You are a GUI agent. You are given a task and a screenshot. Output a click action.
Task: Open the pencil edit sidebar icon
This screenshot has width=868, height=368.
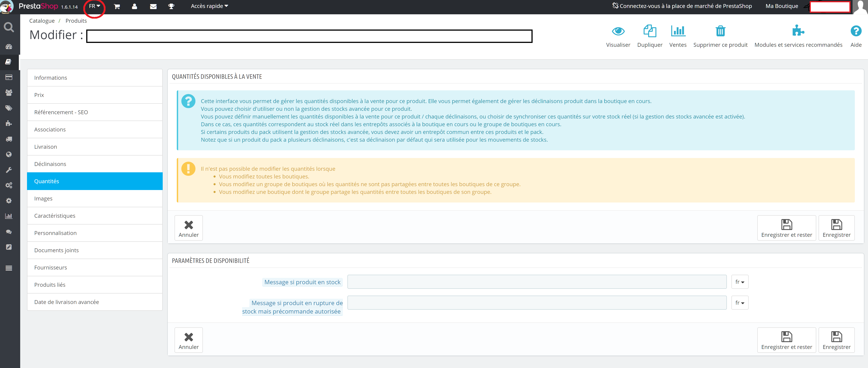[9, 247]
